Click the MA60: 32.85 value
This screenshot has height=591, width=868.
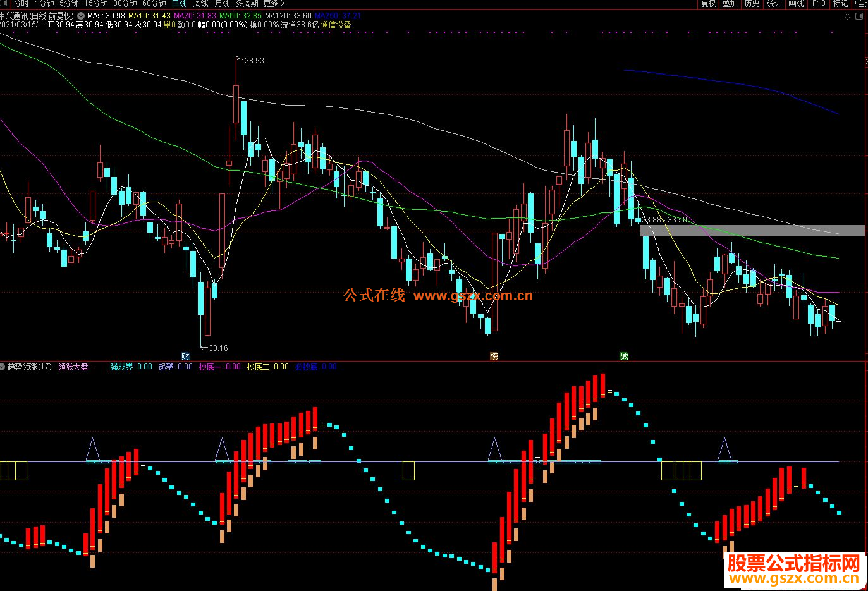point(240,16)
